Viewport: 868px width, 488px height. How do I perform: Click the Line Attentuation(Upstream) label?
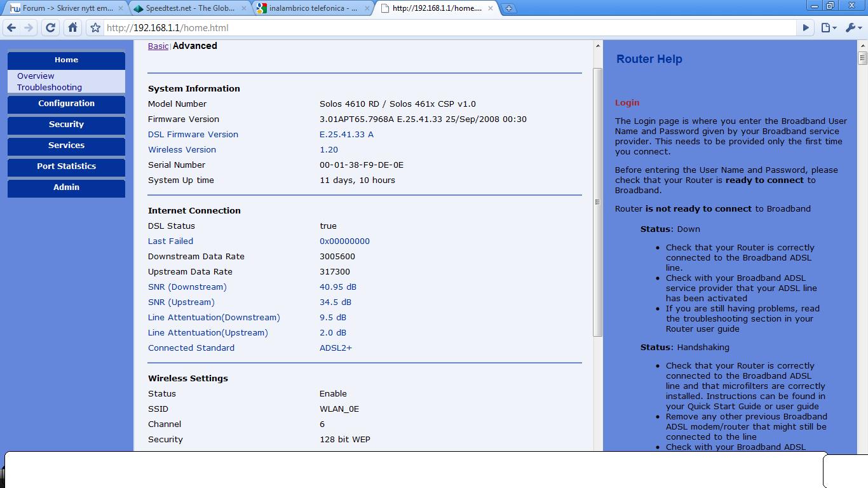(208, 332)
